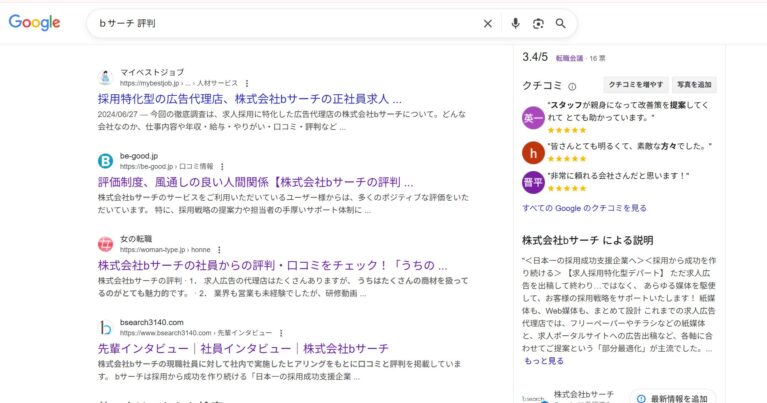Open 株式会社bサーチの社員からの評判 result link
767x403 pixels.
[x=272, y=266]
